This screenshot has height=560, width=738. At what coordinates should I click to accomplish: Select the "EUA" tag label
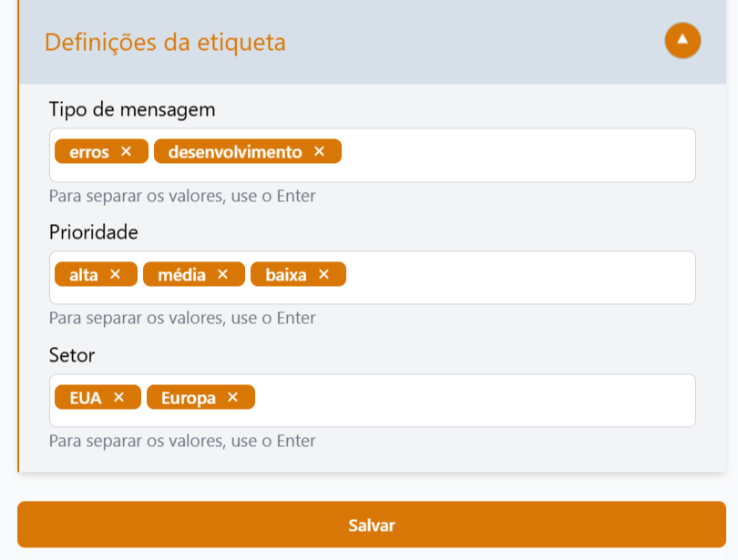pyautogui.click(x=86, y=398)
